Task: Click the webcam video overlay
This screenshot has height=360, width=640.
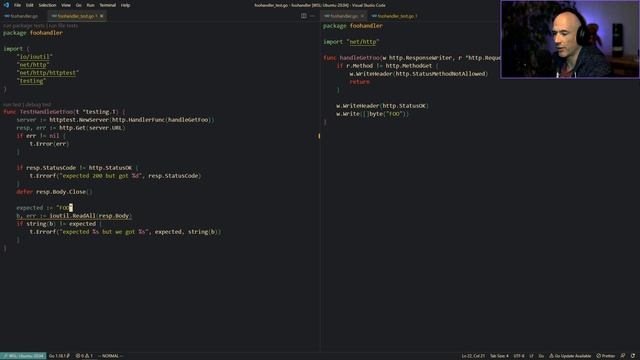Action: [570, 39]
